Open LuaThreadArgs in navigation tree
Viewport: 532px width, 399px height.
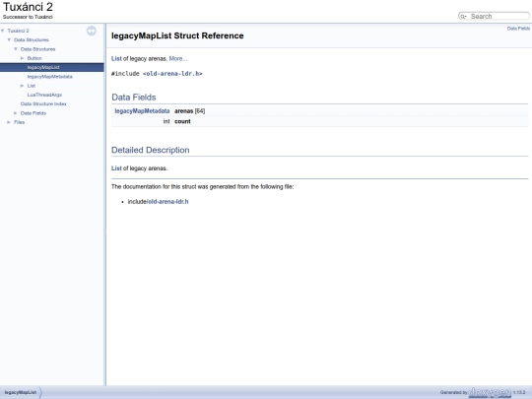click(44, 95)
